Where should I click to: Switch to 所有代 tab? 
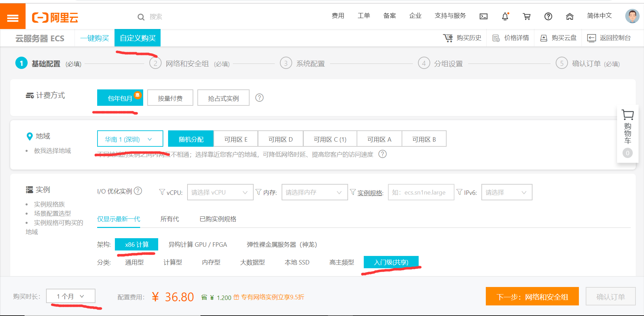pos(170,219)
